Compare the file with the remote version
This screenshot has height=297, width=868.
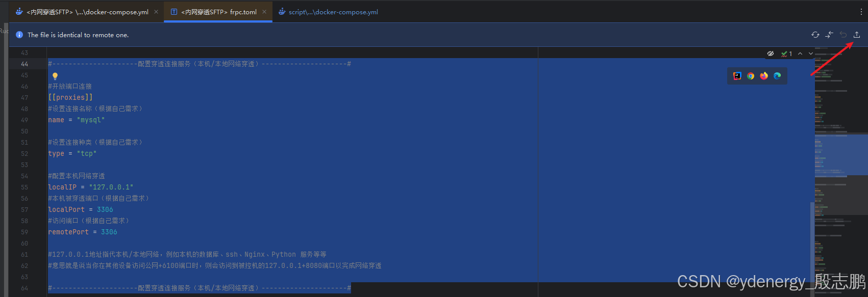829,35
